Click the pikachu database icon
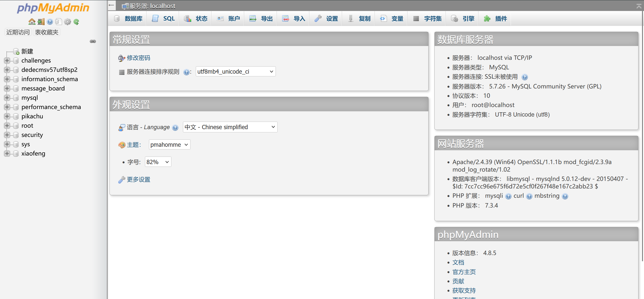The image size is (644, 299). (x=16, y=116)
